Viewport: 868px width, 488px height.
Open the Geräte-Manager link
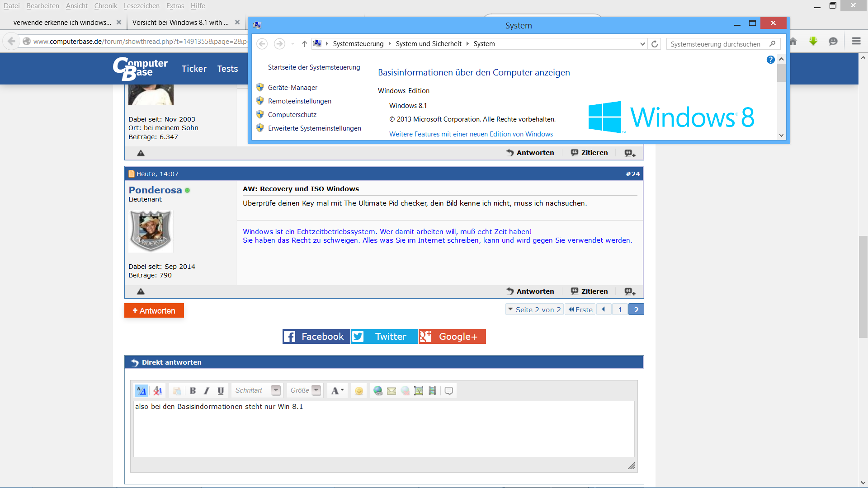point(292,88)
